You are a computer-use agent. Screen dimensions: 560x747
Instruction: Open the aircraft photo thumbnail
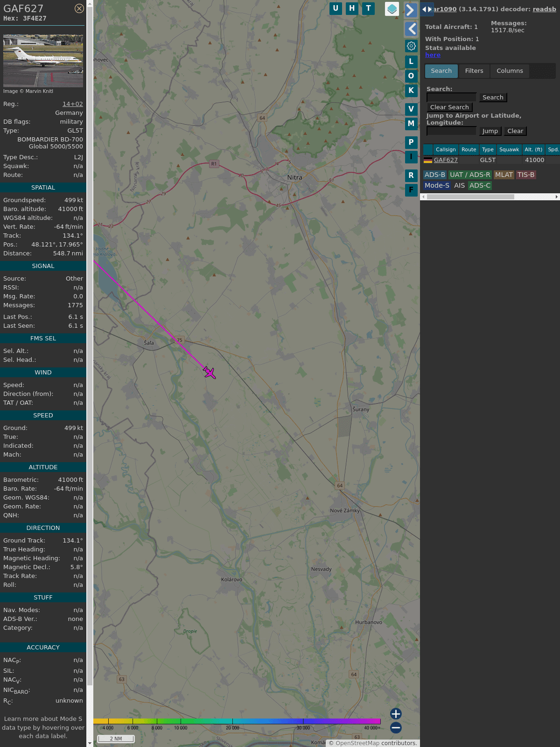(x=43, y=61)
